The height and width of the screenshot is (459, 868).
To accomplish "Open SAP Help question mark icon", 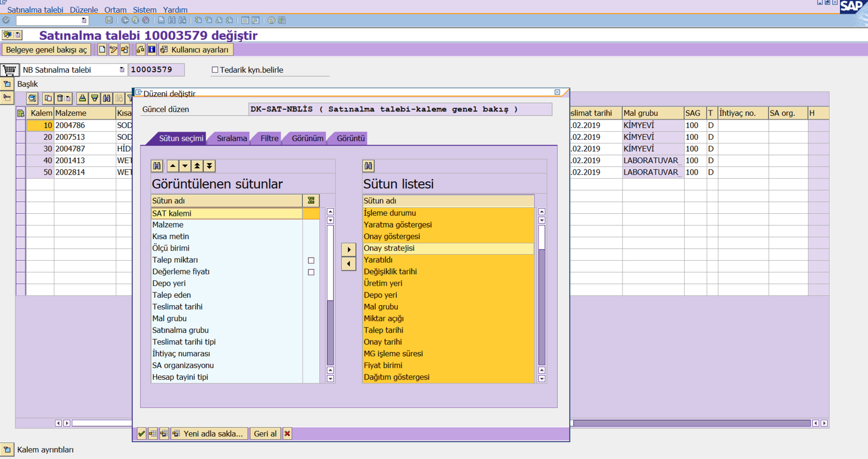I will tap(271, 20).
